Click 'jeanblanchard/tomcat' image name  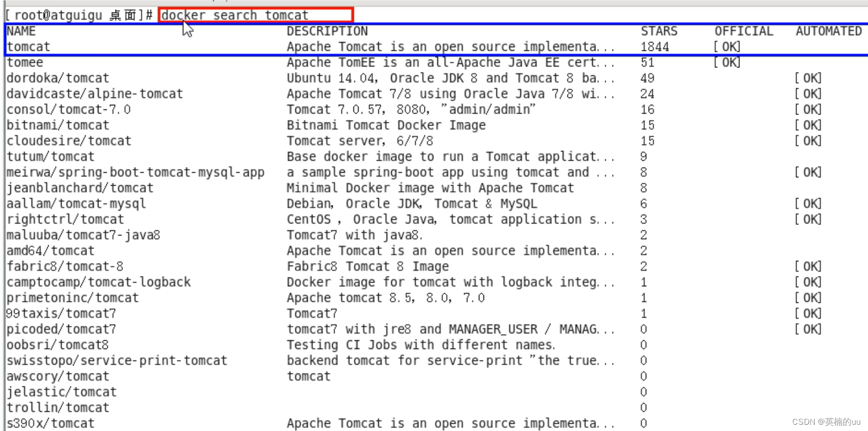click(x=80, y=188)
